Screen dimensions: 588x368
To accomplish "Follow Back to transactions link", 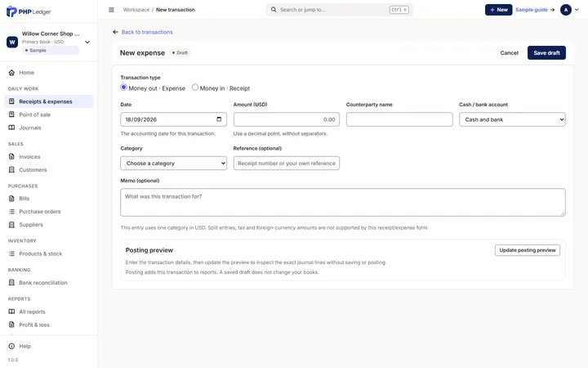I will tap(147, 32).
